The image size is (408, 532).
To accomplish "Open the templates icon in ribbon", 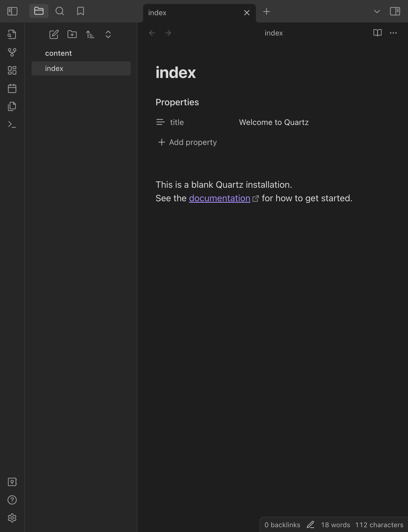I will (x=12, y=106).
